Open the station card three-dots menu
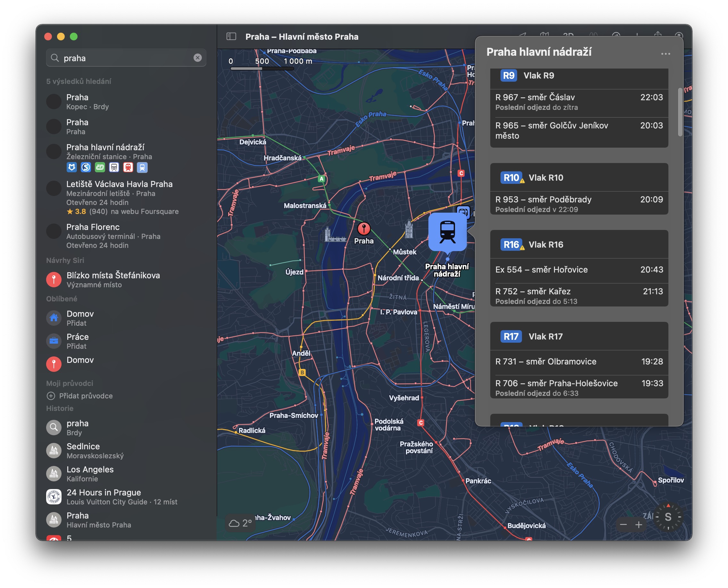The image size is (728, 588). [665, 54]
